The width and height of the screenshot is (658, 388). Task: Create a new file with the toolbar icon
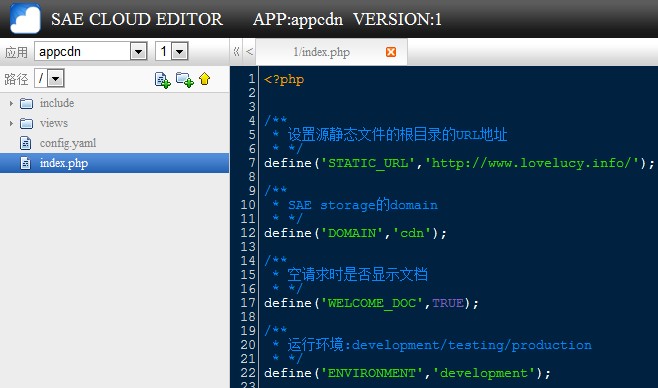click(x=162, y=80)
